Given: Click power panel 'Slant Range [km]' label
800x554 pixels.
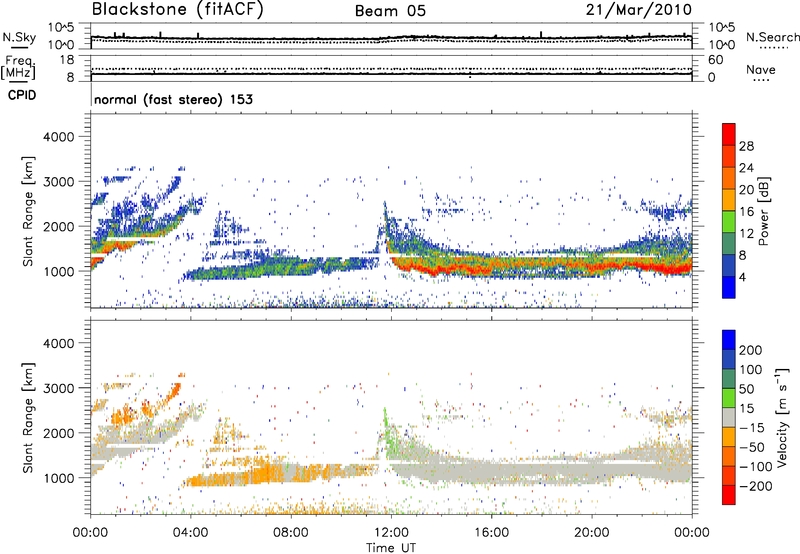Looking at the screenshot, I should pyautogui.click(x=28, y=211).
